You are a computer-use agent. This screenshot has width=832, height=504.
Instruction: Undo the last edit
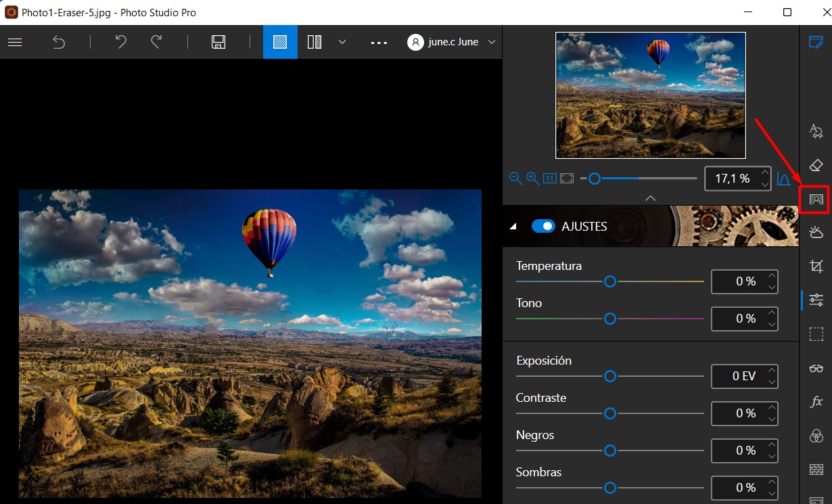tap(120, 42)
